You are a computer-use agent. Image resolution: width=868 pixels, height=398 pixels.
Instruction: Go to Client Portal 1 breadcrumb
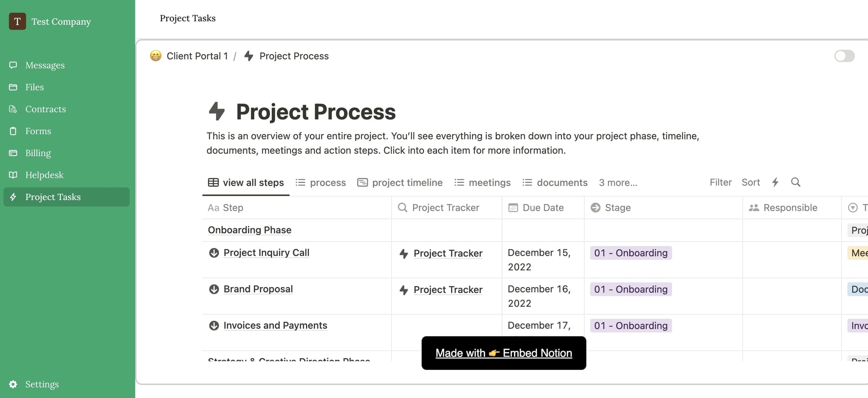(x=197, y=56)
